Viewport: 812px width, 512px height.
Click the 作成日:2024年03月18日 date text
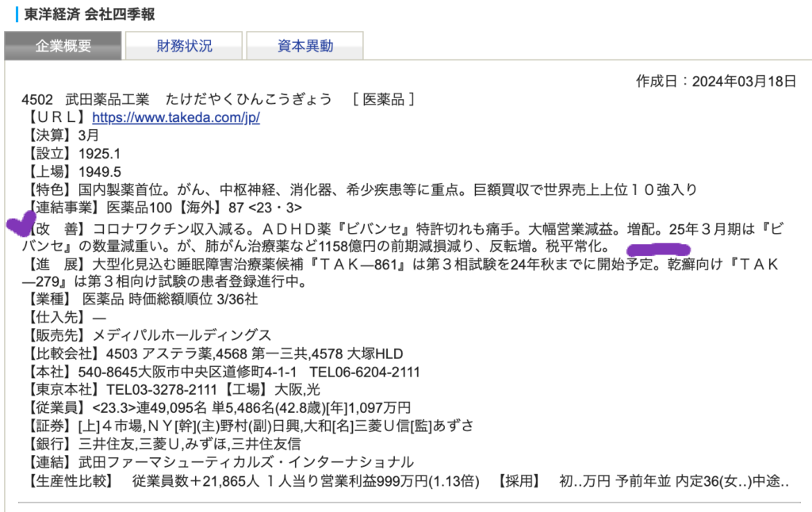tap(716, 82)
